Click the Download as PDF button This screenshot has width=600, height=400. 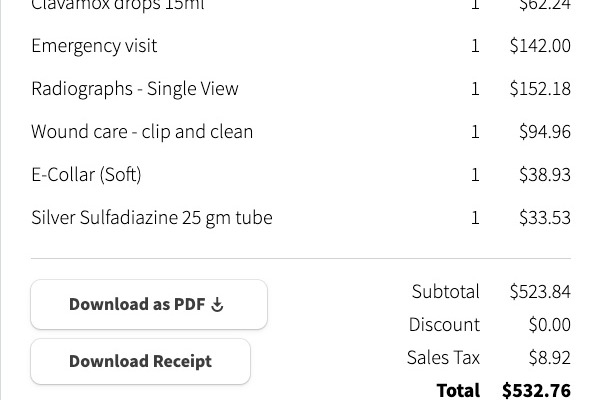click(x=149, y=304)
